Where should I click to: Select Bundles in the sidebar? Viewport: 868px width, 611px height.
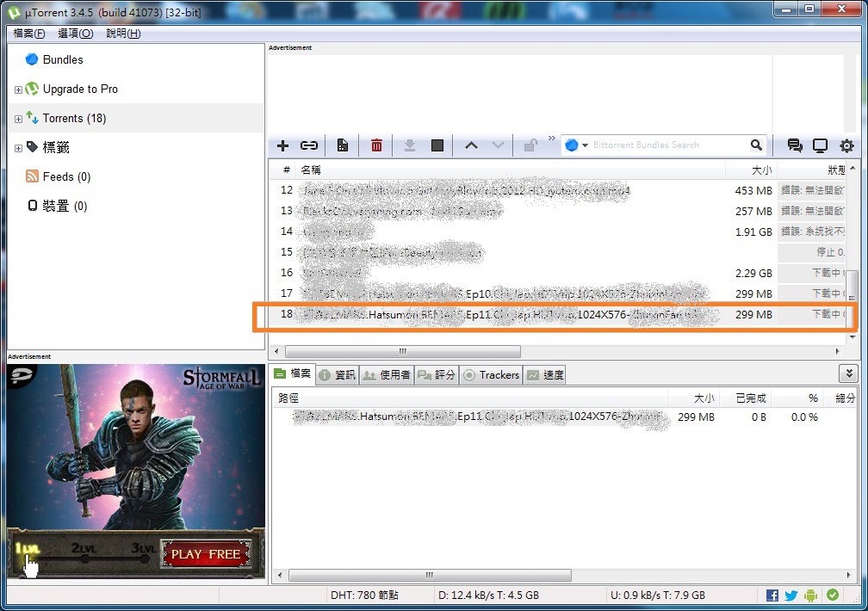63,59
